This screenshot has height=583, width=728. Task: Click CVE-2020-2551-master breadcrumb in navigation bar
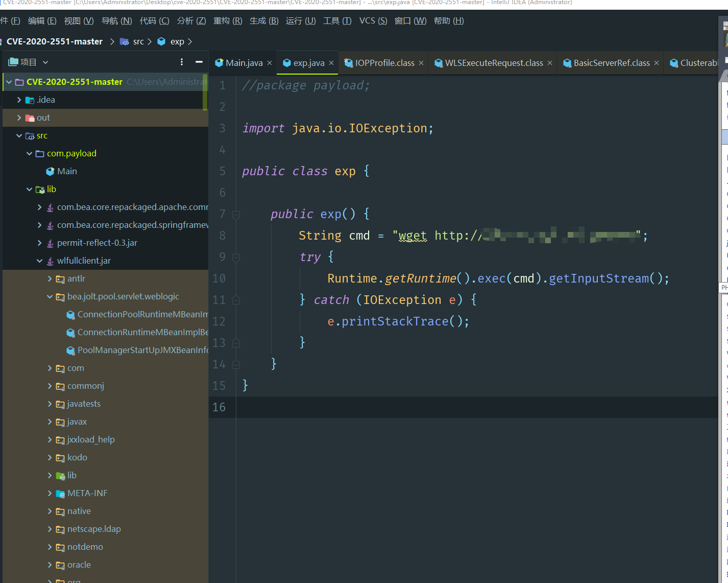point(55,41)
